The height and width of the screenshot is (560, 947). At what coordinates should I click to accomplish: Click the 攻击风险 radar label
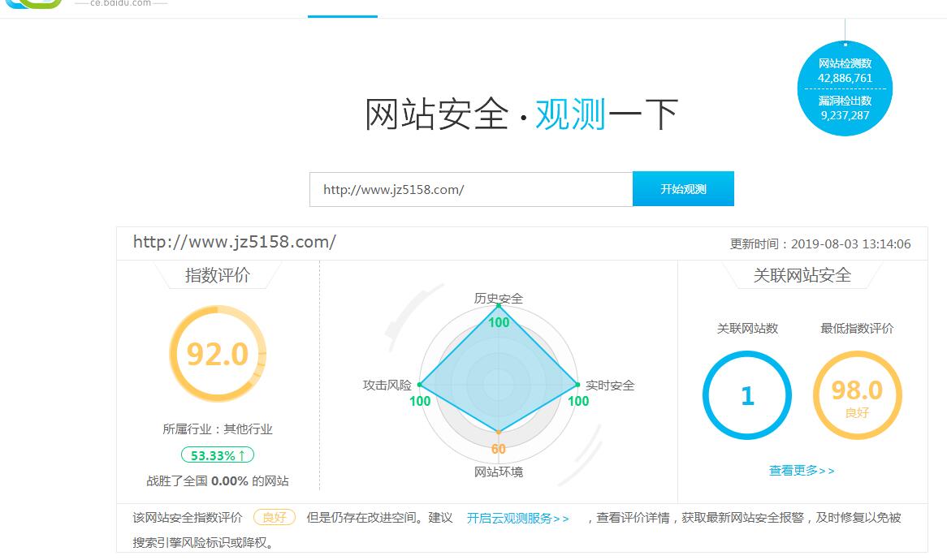pos(387,385)
